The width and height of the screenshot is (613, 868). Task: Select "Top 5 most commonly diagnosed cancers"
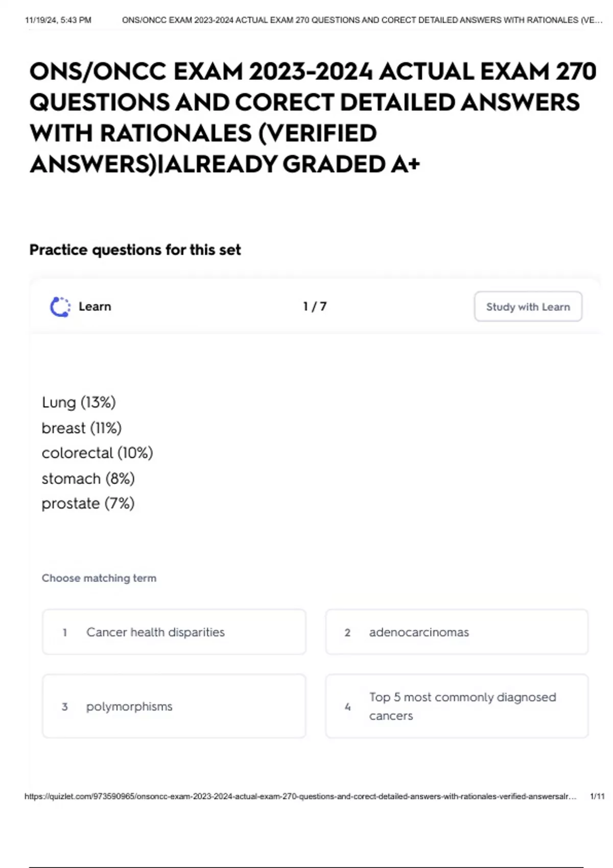(x=457, y=707)
